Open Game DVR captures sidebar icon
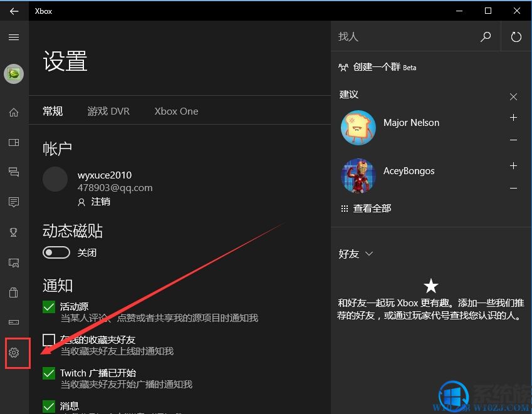The image size is (532, 414). (x=14, y=262)
